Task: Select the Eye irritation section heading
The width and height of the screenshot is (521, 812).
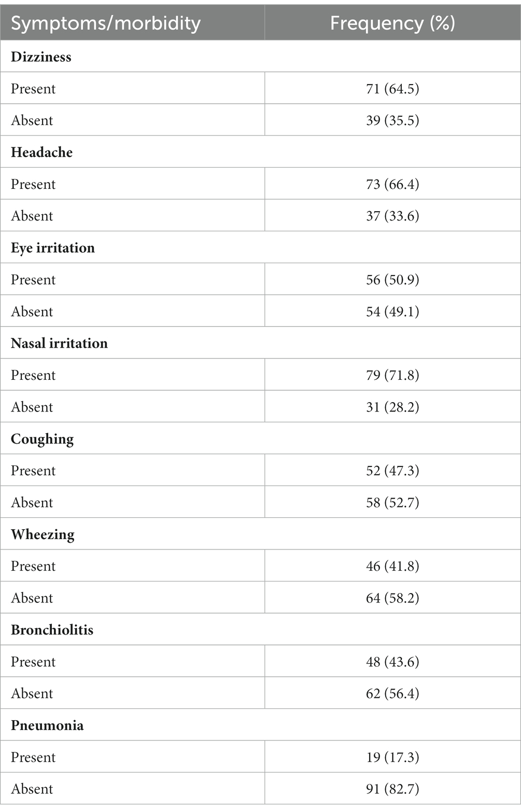Action: point(53,248)
